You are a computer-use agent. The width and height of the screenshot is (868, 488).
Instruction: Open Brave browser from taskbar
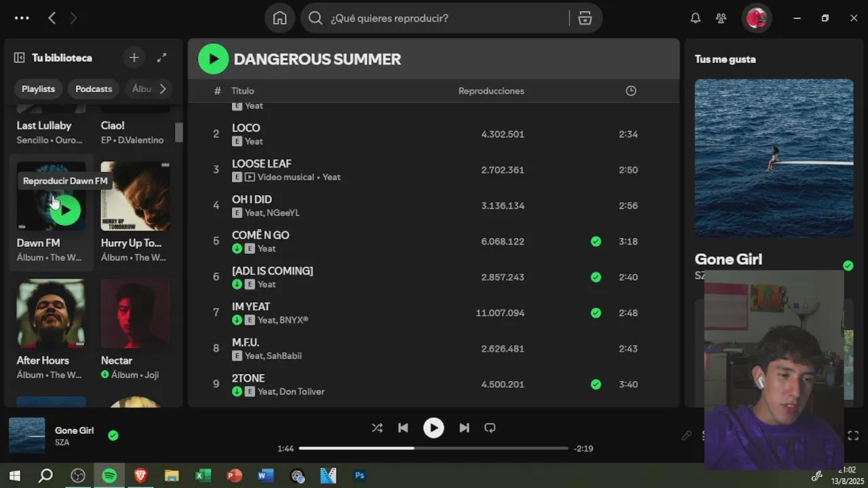(x=140, y=476)
